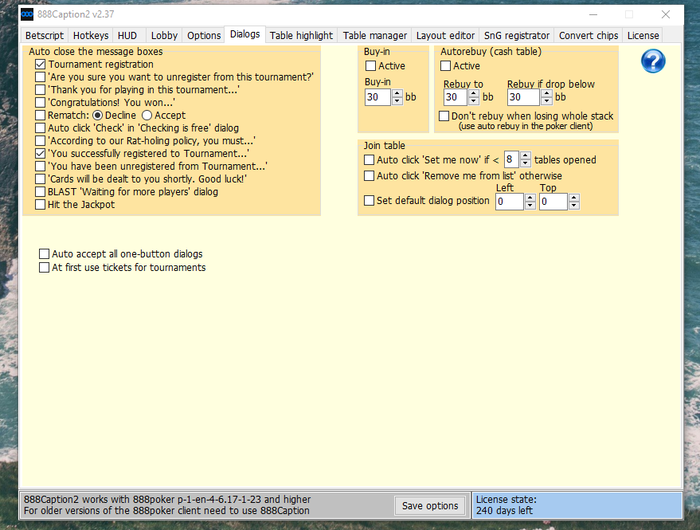Enable Auto accept all one-button dialogs
The height and width of the screenshot is (530, 700).
[44, 254]
